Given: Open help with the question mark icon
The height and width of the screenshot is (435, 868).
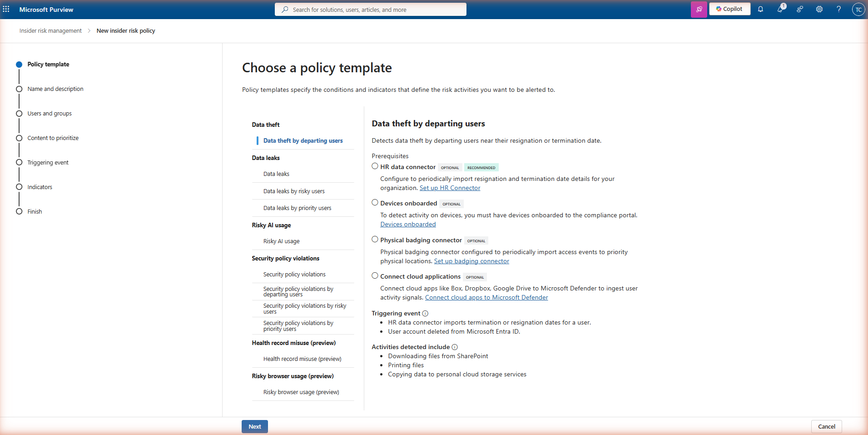Looking at the screenshot, I should (838, 9).
